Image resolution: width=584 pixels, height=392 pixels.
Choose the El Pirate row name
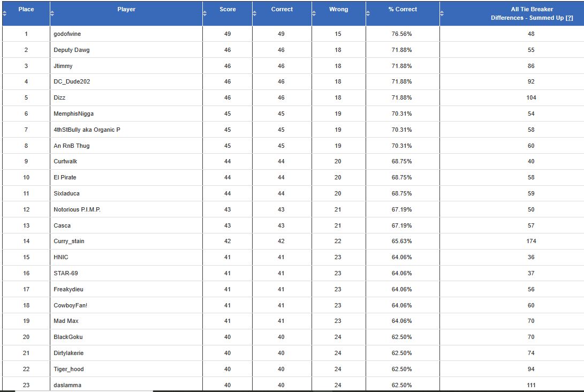pyautogui.click(x=65, y=177)
